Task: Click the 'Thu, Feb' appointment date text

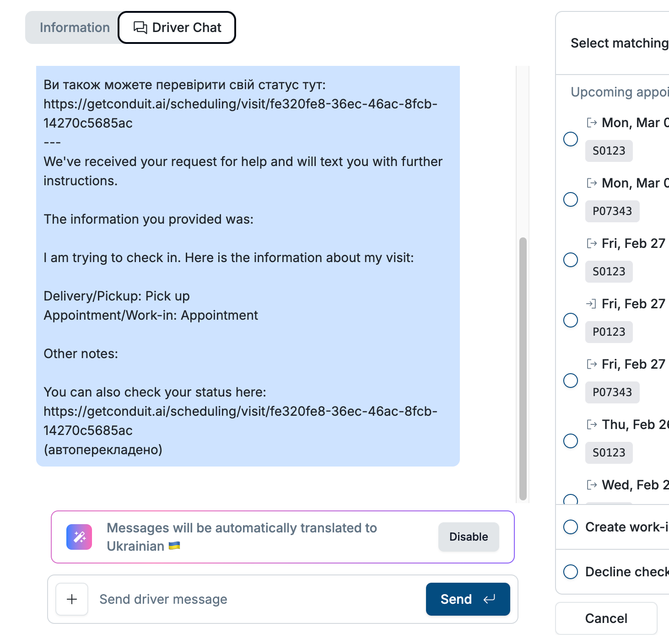Action: coord(635,424)
